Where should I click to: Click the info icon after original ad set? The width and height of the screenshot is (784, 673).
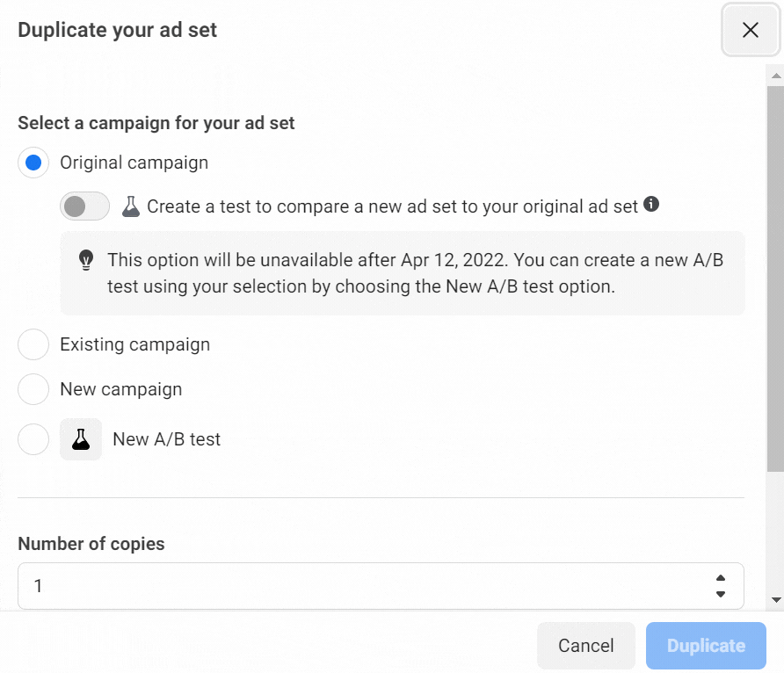coord(651,205)
